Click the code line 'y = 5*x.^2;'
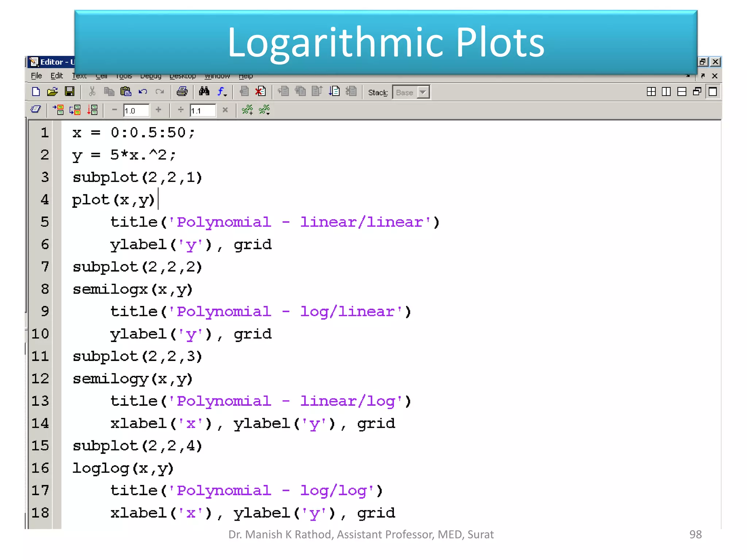 124,156
